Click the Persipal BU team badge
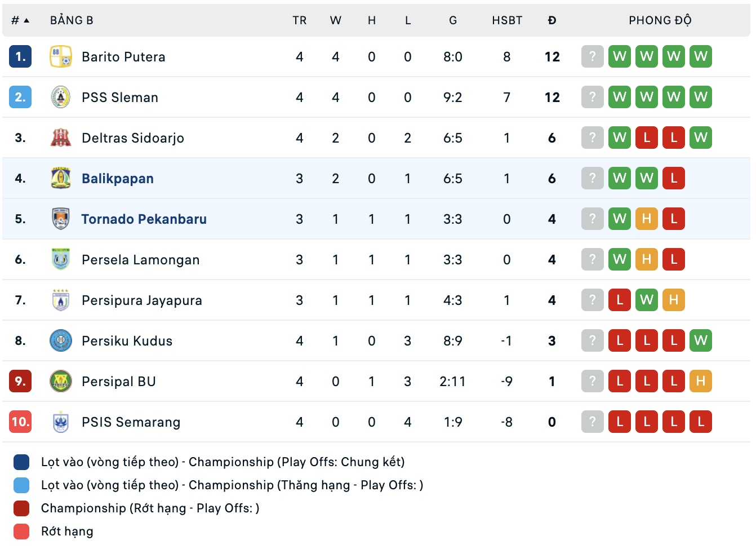Screen dimensions: 756x549 pos(61,382)
